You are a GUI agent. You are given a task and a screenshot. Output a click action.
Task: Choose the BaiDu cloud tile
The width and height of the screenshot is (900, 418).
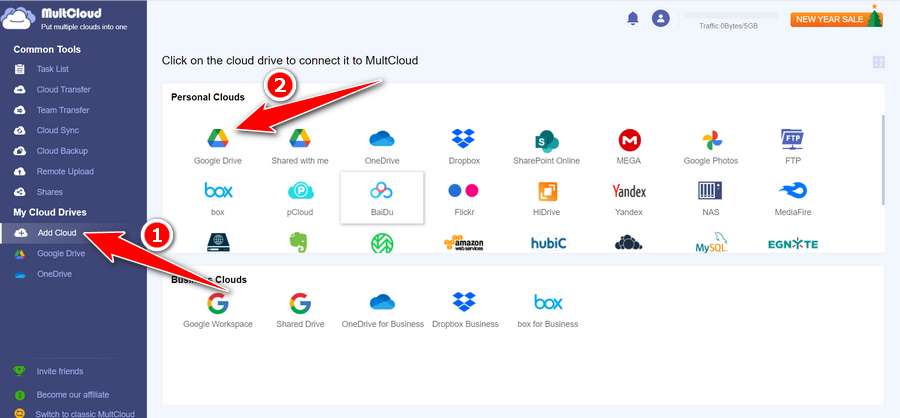382,198
